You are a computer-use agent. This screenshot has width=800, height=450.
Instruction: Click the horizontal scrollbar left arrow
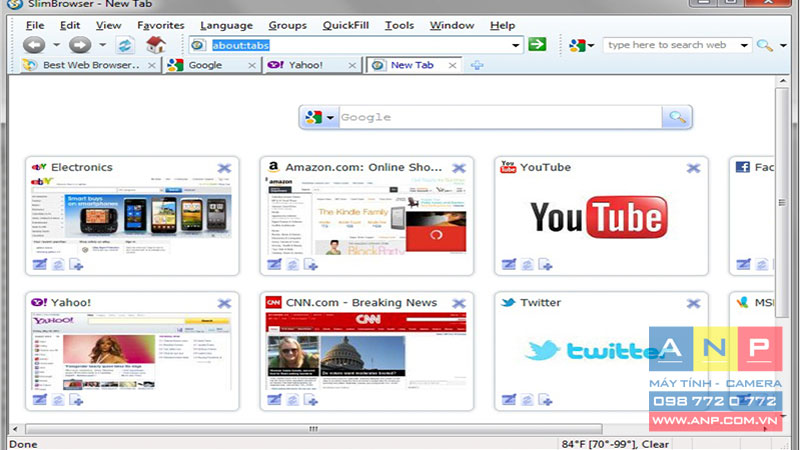click(x=15, y=429)
